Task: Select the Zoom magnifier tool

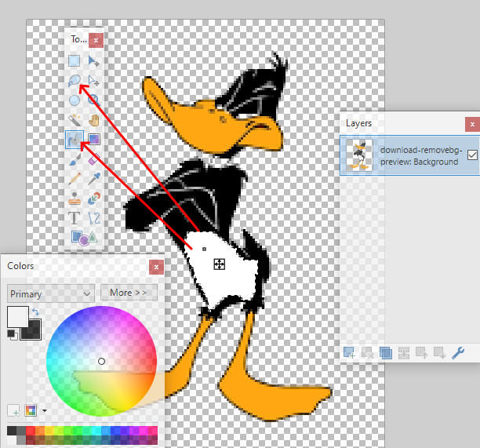Action: 93,100
